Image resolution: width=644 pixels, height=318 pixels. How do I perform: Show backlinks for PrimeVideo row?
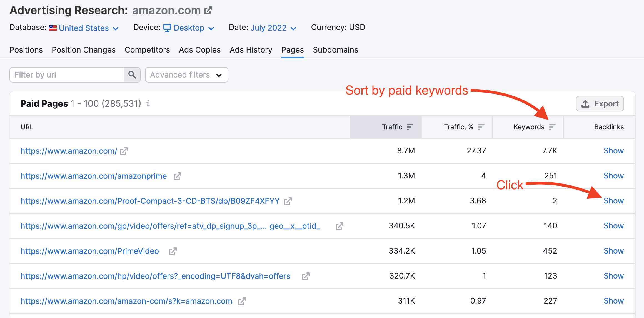(x=613, y=251)
